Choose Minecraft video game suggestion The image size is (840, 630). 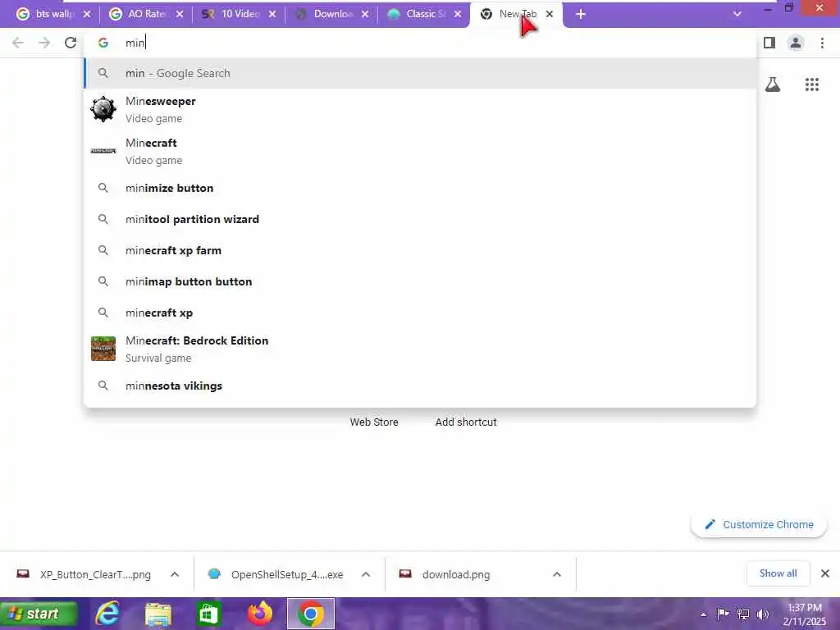coord(420,152)
